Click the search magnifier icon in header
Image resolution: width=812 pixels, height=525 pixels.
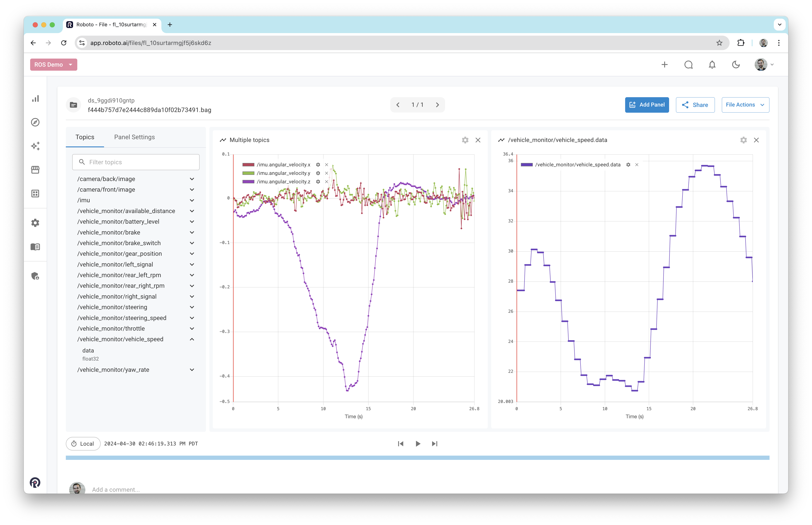click(x=688, y=65)
